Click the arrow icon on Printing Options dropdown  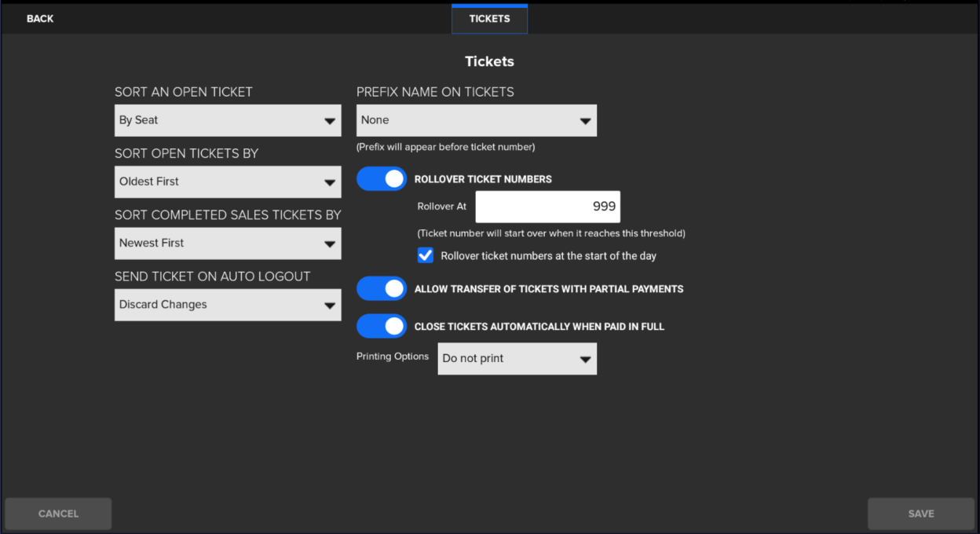[x=584, y=359]
